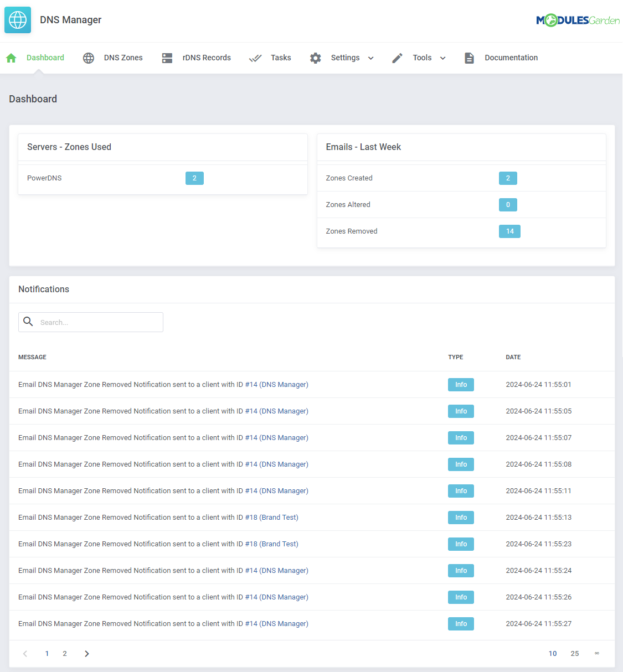Click the date 2024-06-24 11:55:24
Image resolution: width=623 pixels, height=672 pixels.
click(538, 571)
